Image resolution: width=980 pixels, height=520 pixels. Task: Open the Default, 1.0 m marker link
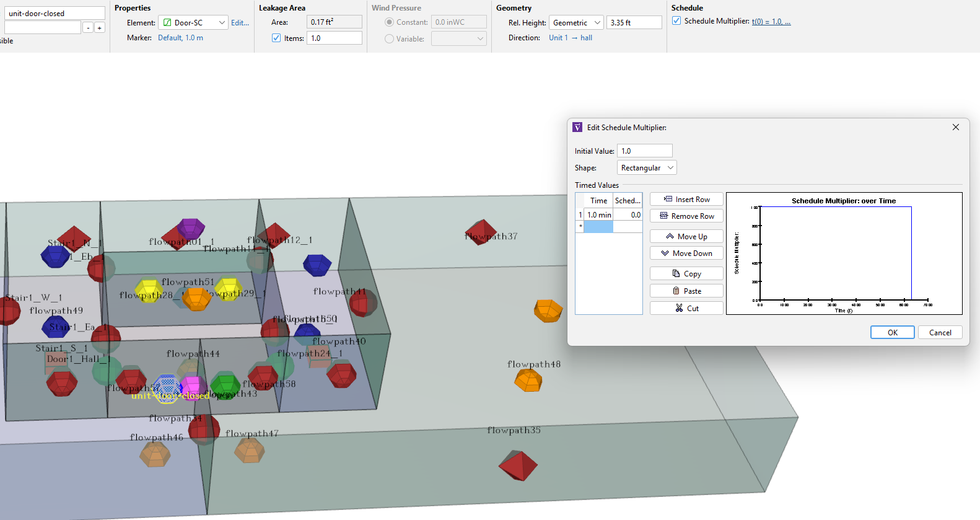180,38
